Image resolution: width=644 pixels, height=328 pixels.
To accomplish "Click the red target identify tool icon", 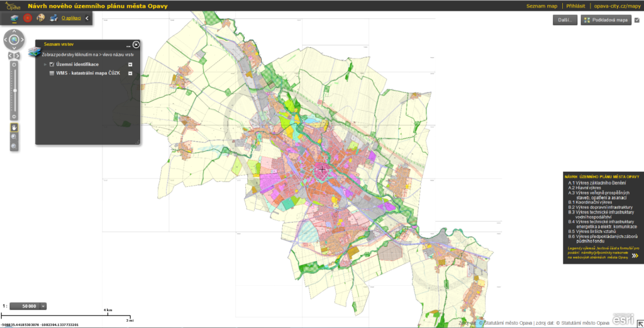I will pos(28,18).
